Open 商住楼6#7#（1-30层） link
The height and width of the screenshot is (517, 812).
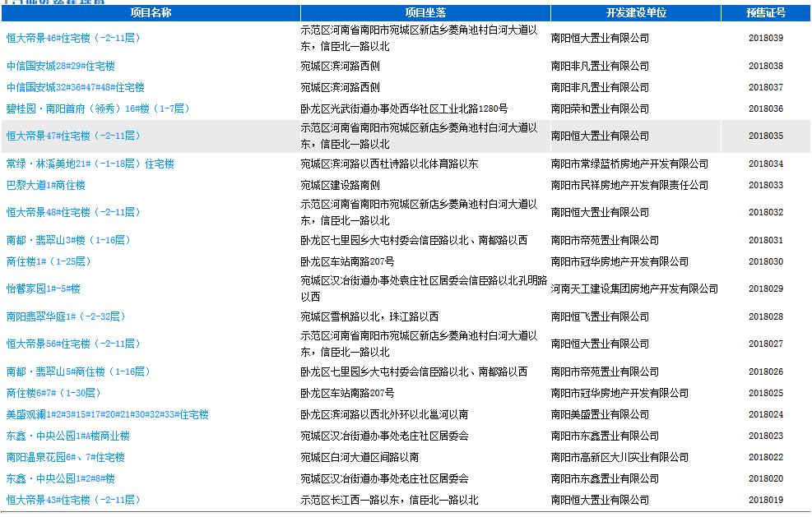pos(53,393)
